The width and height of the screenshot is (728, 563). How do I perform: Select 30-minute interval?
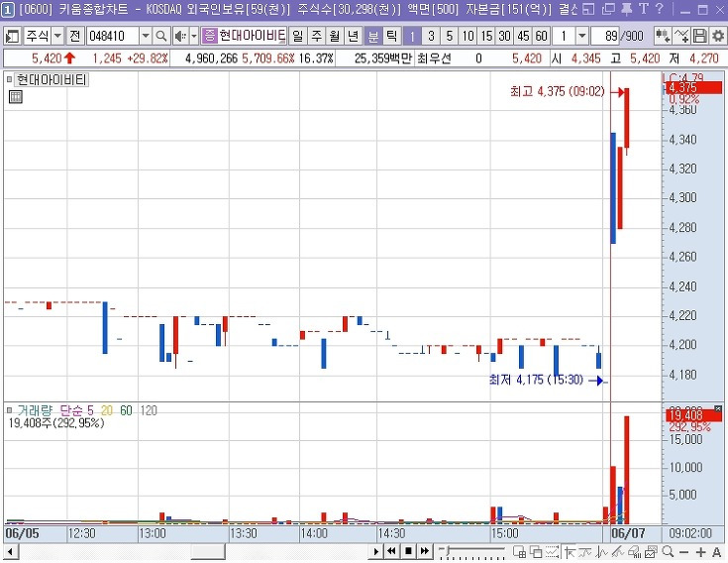[x=505, y=36]
